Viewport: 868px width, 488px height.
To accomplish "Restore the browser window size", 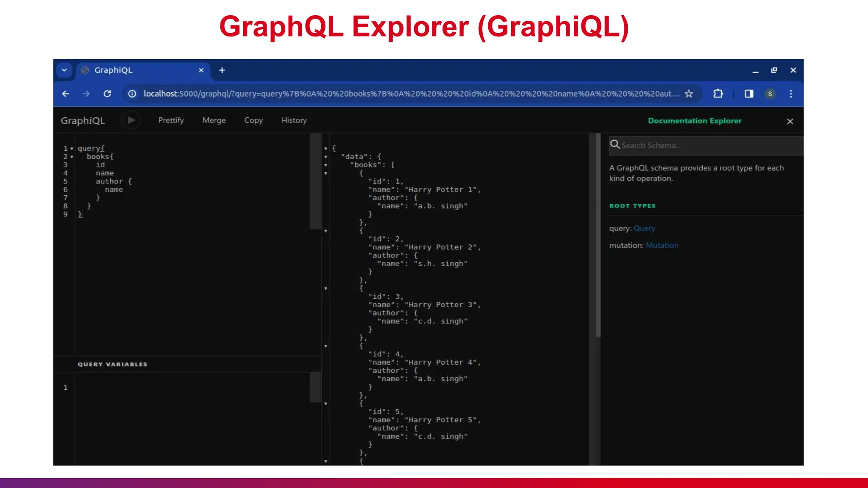I will point(774,70).
